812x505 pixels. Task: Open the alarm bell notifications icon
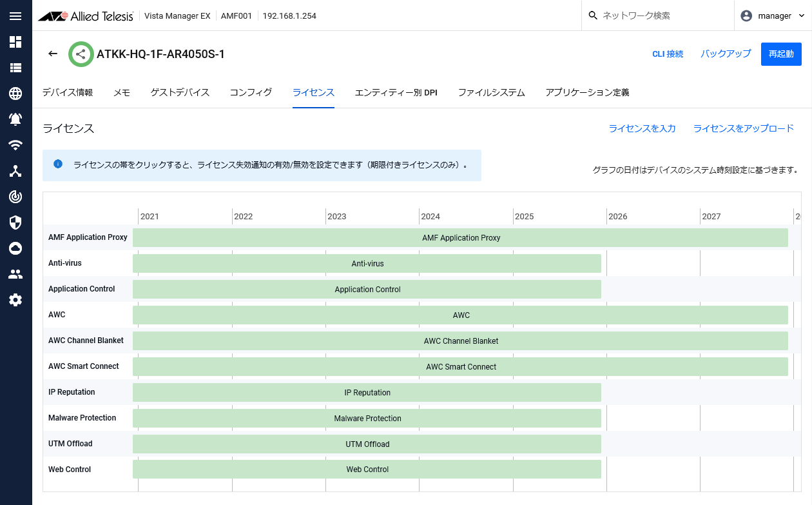point(15,119)
